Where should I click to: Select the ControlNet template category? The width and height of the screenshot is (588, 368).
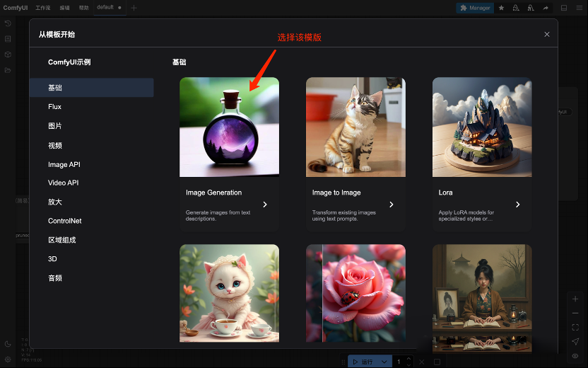click(x=91, y=221)
